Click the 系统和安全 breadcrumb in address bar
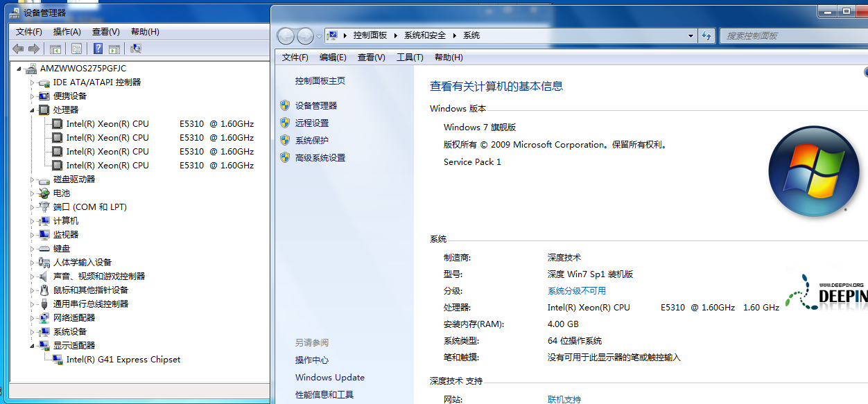Viewport: 868px width, 404px height. pyautogui.click(x=425, y=35)
